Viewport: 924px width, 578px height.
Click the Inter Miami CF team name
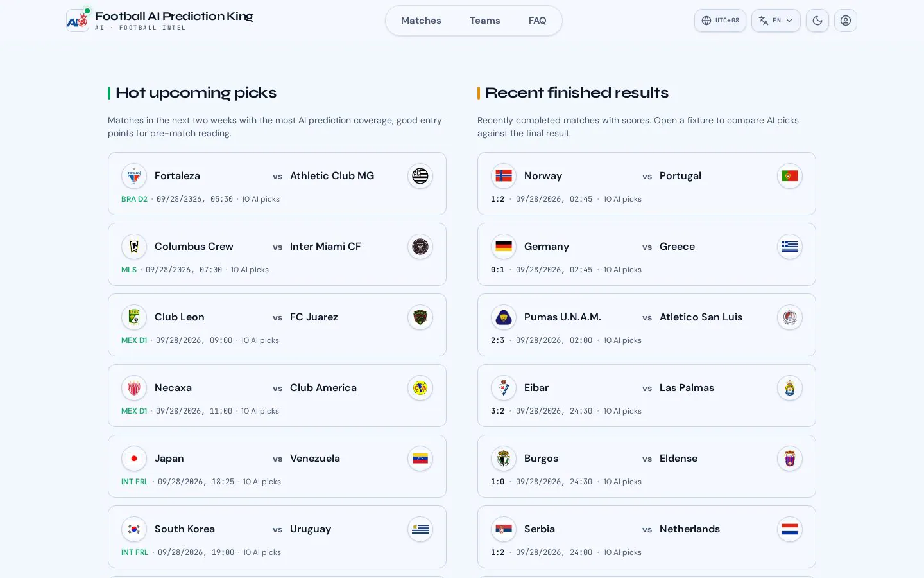pyautogui.click(x=325, y=247)
